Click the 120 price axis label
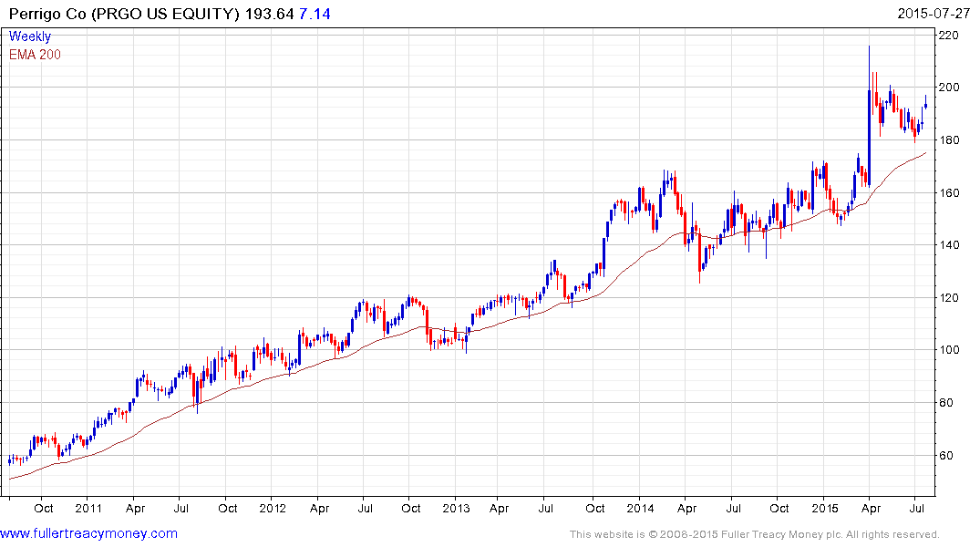Screen dimensions: 980x547 [949, 297]
